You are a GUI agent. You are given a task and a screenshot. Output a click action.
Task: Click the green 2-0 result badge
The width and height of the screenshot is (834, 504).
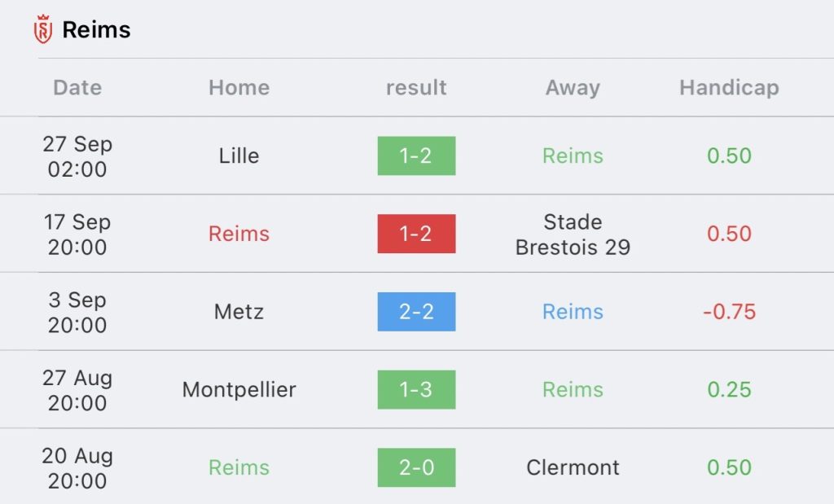pos(416,467)
